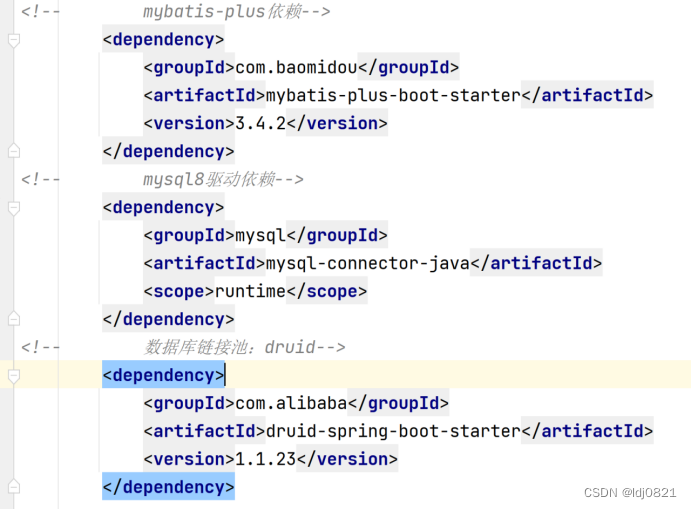692x509 pixels.
Task: Click the comment start marker before mysql8 comment
Action: point(40,180)
